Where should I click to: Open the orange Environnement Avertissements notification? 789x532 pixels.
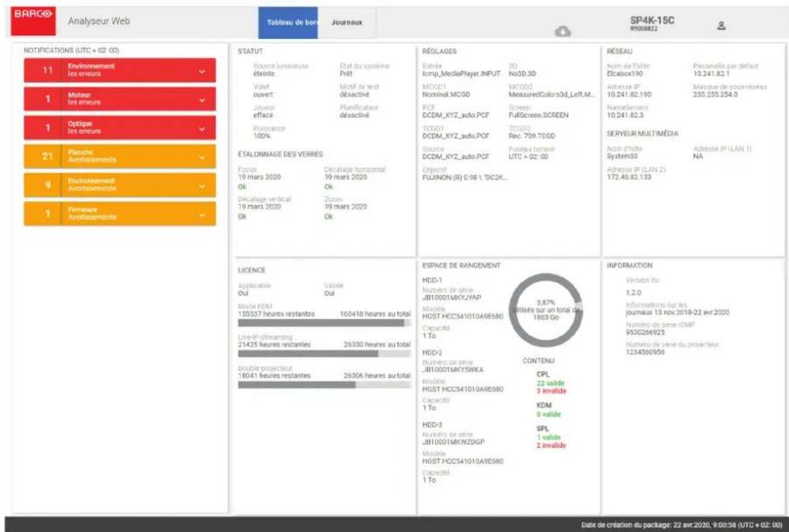(x=120, y=185)
